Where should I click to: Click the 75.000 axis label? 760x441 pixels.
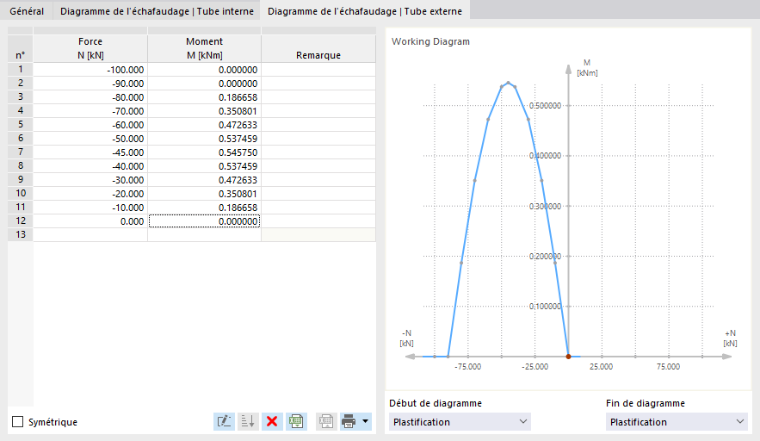668,367
